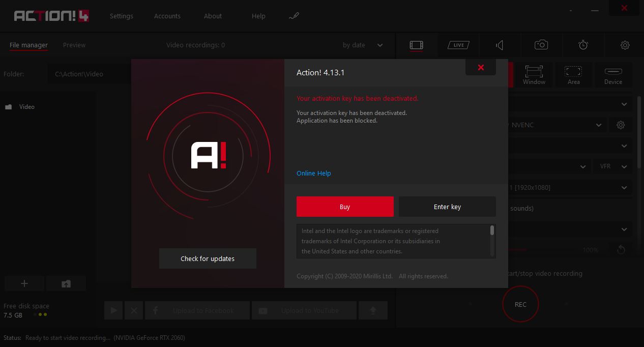
Task: Switch to the Preview tab
Action: pyautogui.click(x=74, y=45)
